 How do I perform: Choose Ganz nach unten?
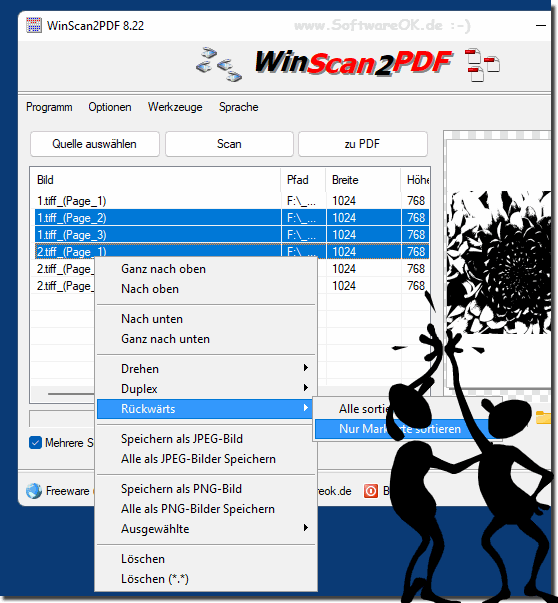[x=206, y=338]
